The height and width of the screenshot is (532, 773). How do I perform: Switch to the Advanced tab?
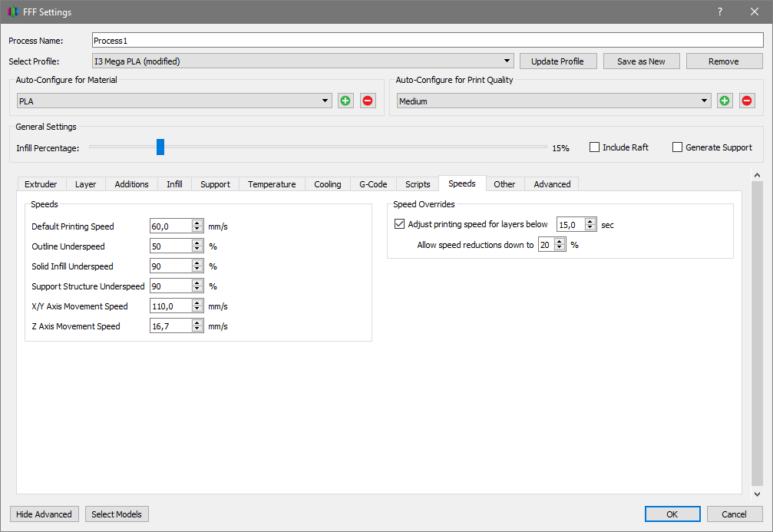(x=552, y=184)
